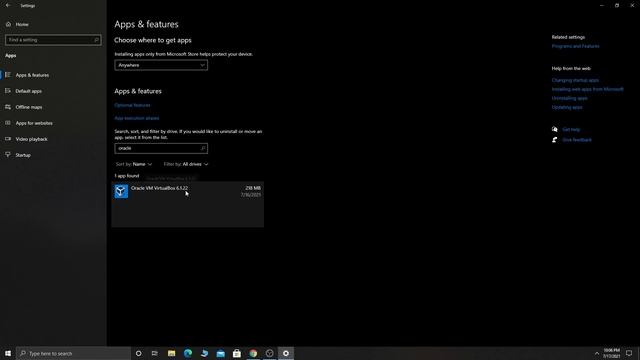This screenshot has height=360, width=640.
Task: Open Apps for websites settings
Action: point(34,123)
